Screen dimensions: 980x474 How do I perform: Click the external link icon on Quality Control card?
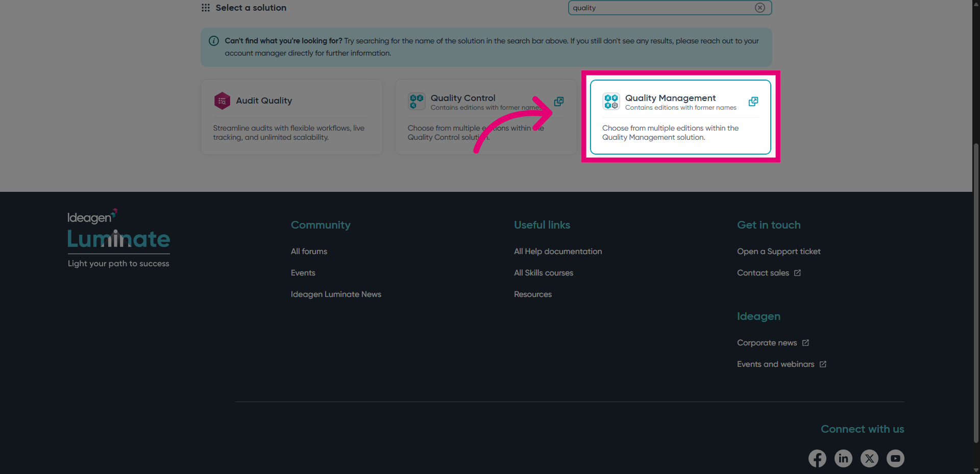(x=558, y=101)
